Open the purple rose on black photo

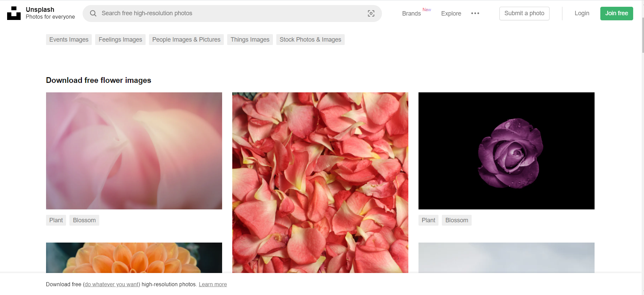[x=507, y=151]
